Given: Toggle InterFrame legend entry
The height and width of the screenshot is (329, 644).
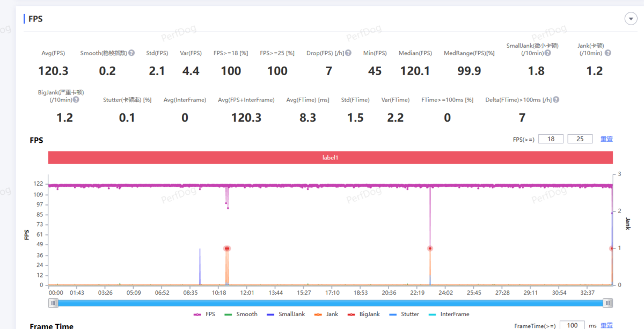Looking at the screenshot, I should 449,314.
